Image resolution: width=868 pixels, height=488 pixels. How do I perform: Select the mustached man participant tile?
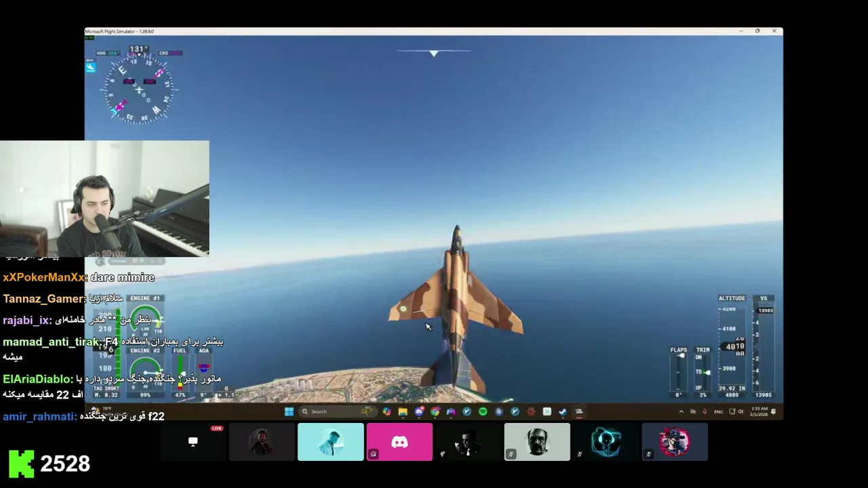pos(537,442)
